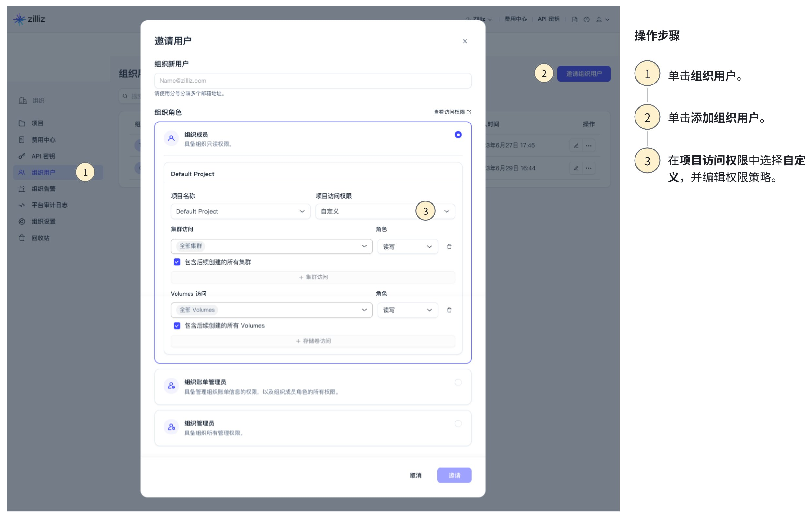The height and width of the screenshot is (518, 812).
Task: Open the document icon in top header
Action: pyautogui.click(x=575, y=19)
